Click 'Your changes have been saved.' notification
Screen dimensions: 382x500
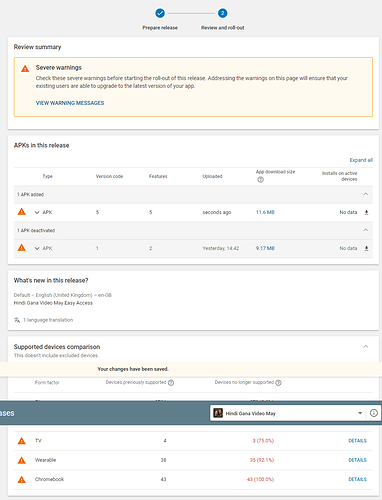(x=133, y=369)
